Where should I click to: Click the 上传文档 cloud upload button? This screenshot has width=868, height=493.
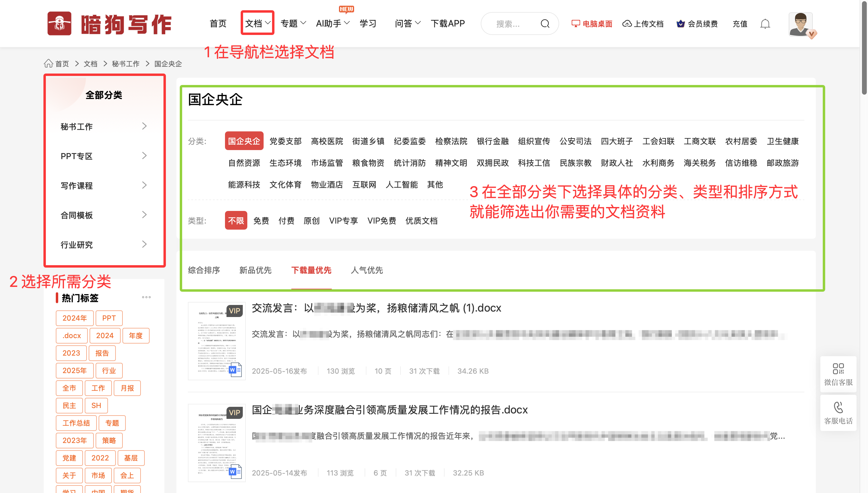[x=643, y=24]
